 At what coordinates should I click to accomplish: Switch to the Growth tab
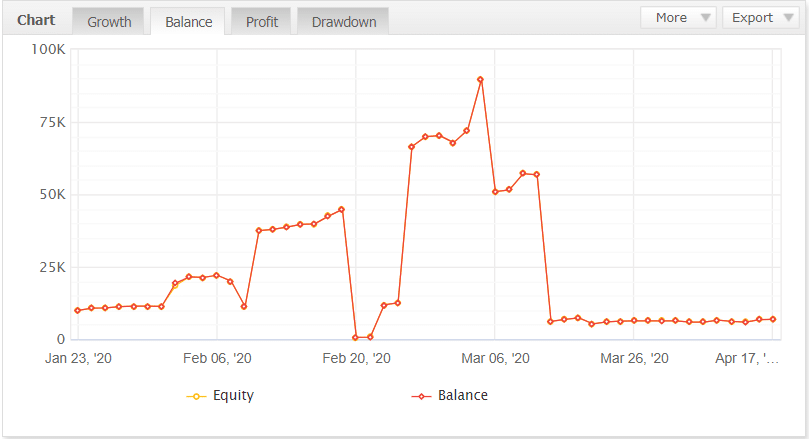coord(109,21)
